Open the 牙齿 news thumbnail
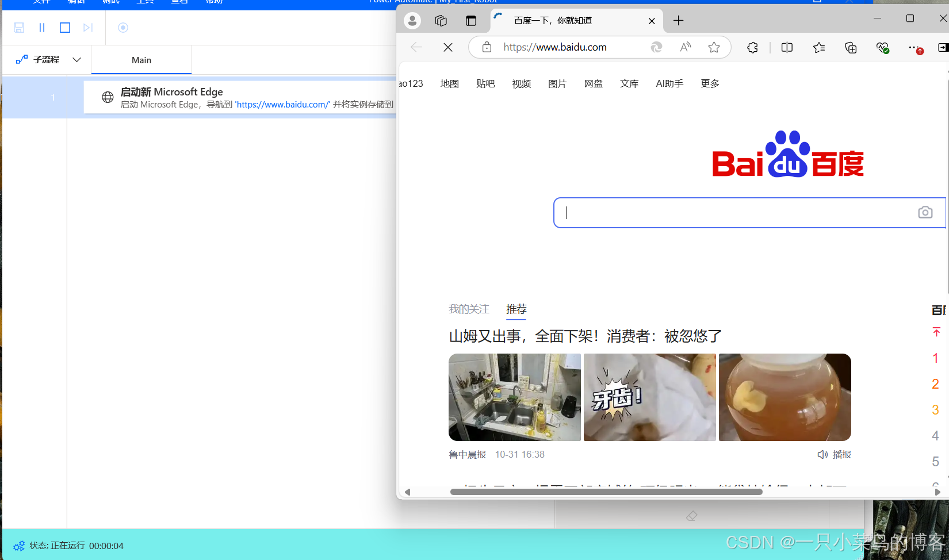The width and height of the screenshot is (949, 560). point(650,397)
